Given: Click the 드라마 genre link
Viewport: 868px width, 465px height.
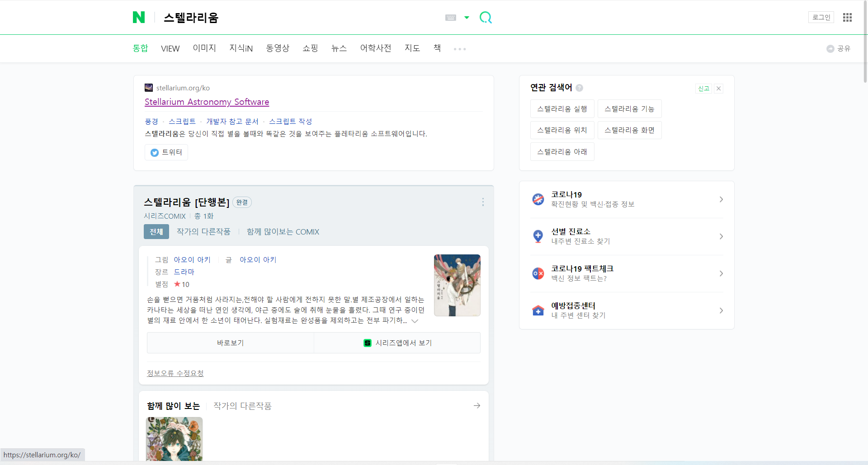Looking at the screenshot, I should click(184, 272).
